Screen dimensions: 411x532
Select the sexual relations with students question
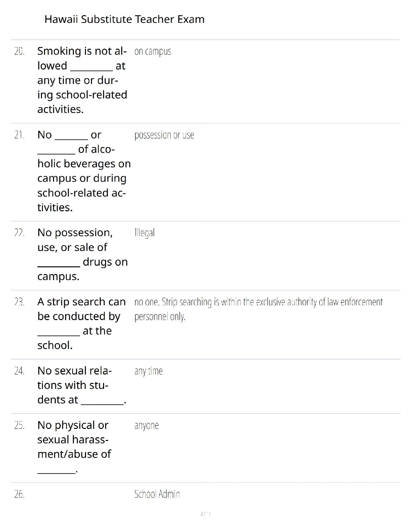[82, 385]
